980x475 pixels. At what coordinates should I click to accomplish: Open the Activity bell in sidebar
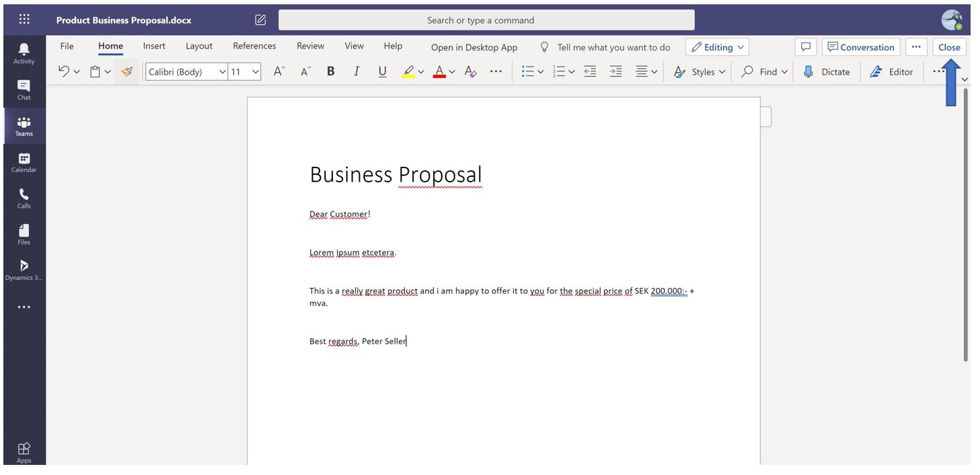24,52
